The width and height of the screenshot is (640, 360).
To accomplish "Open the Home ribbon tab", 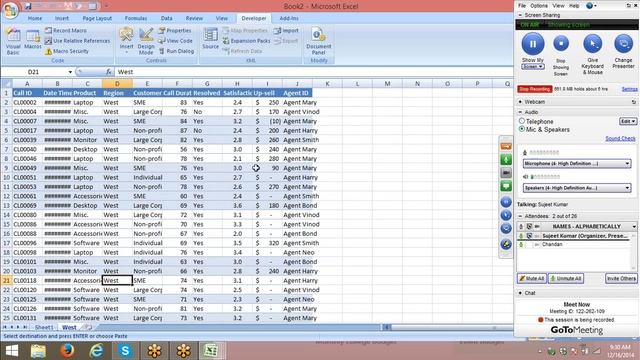I will [x=35, y=18].
